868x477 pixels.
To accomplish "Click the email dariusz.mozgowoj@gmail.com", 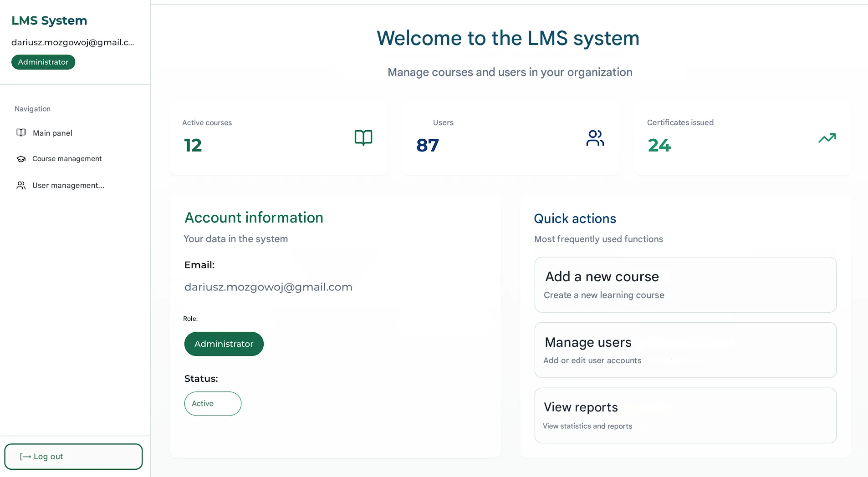I will tap(268, 287).
